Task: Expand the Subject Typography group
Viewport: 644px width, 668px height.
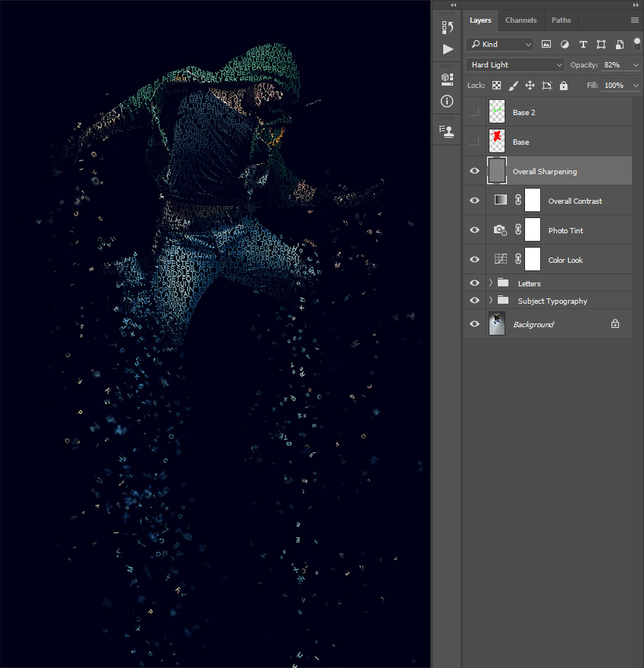Action: point(490,300)
